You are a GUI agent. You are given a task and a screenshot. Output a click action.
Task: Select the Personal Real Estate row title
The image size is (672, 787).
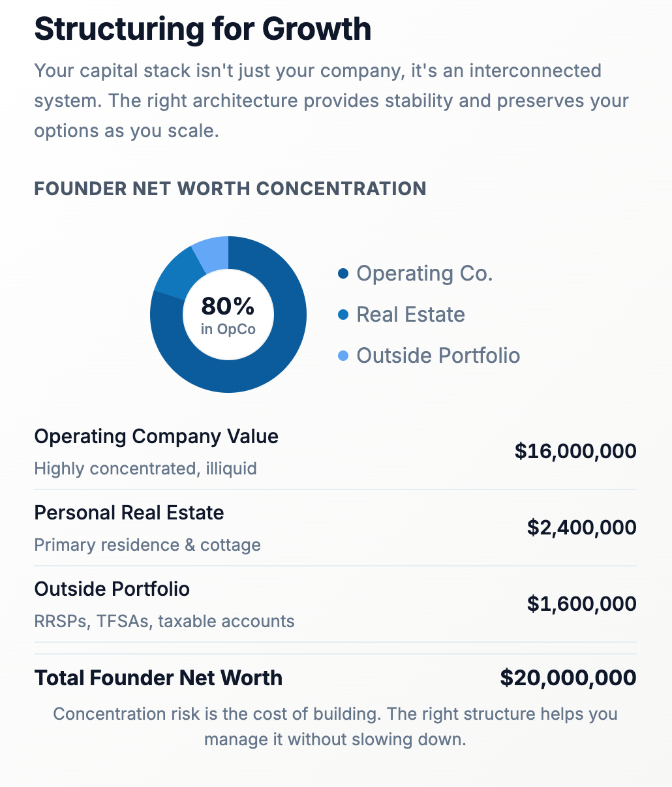(x=129, y=513)
